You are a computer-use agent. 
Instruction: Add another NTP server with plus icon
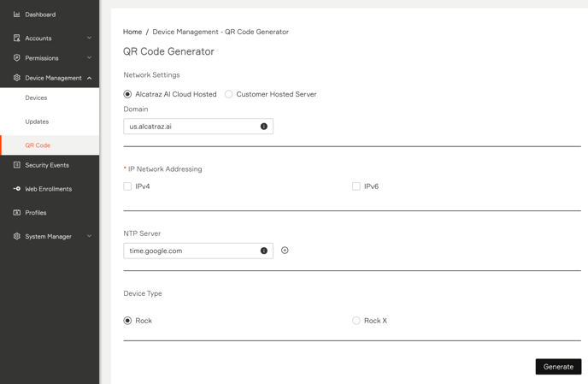285,251
